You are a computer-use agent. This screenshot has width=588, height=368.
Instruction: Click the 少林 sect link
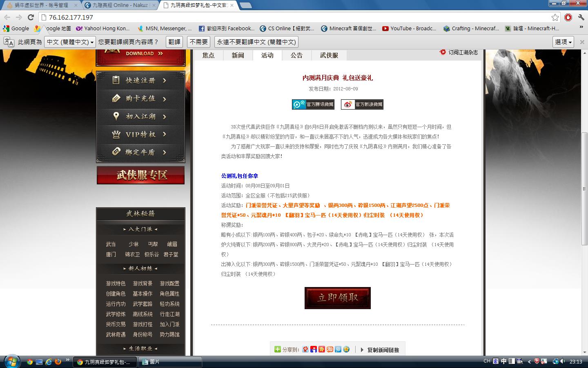coord(134,244)
